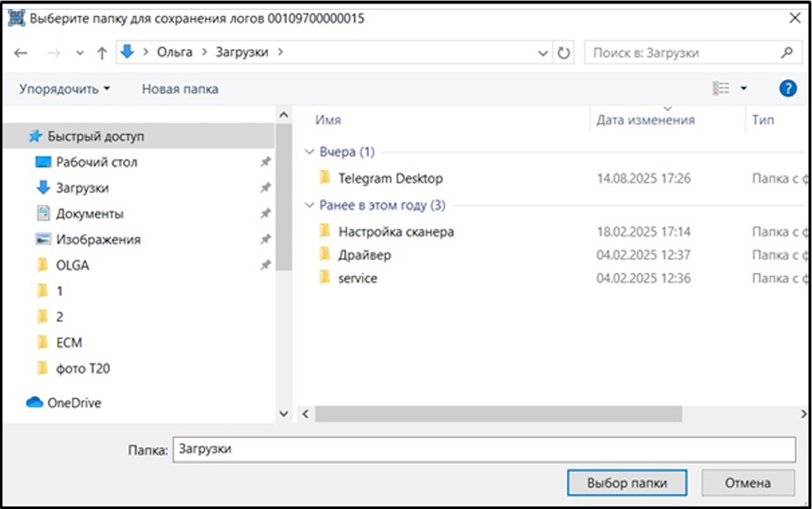Create folder with Новая папка
The width and height of the screenshot is (812, 509).
pyautogui.click(x=180, y=88)
